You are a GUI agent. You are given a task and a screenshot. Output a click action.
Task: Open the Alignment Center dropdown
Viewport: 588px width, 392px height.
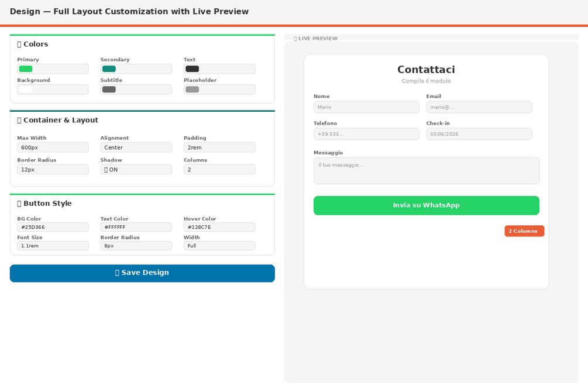tap(136, 147)
